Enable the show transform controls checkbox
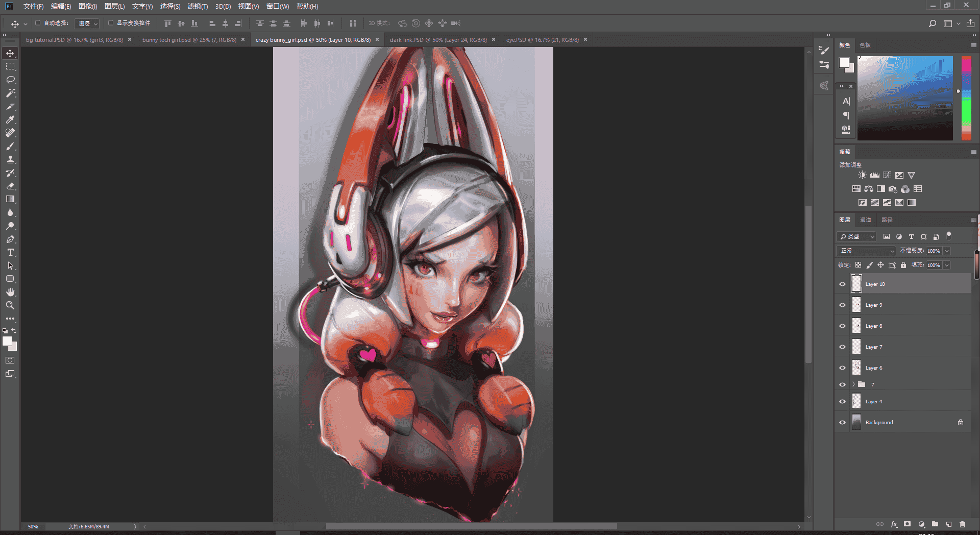 [111, 23]
